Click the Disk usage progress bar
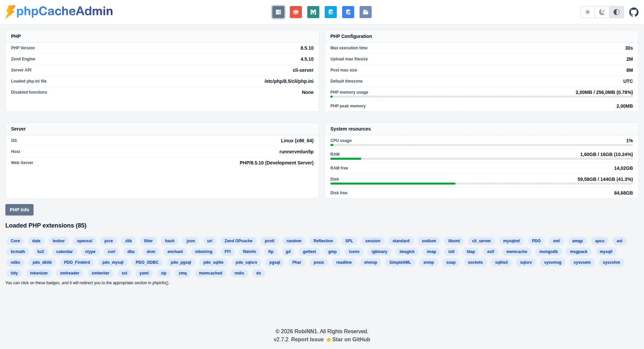Viewport: 644px width, 349px height. (x=482, y=184)
